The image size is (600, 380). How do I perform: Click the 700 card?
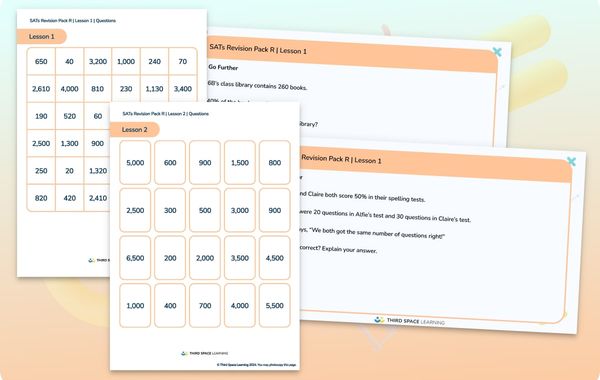click(205, 305)
